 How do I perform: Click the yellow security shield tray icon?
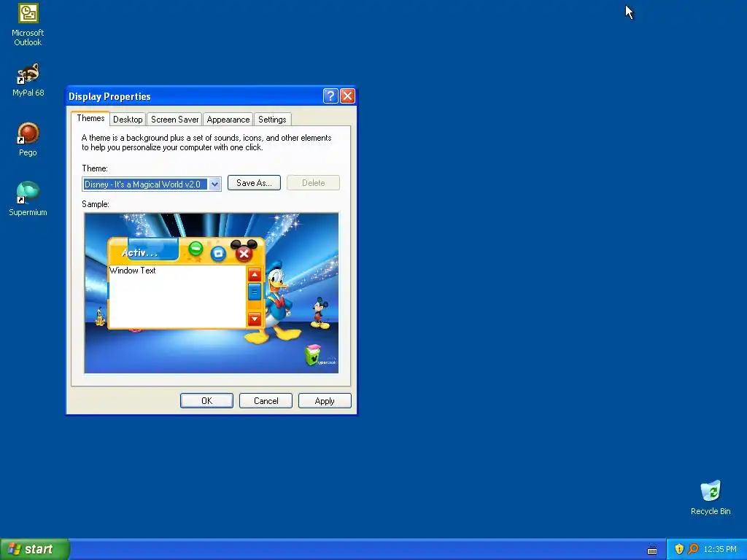click(679, 549)
